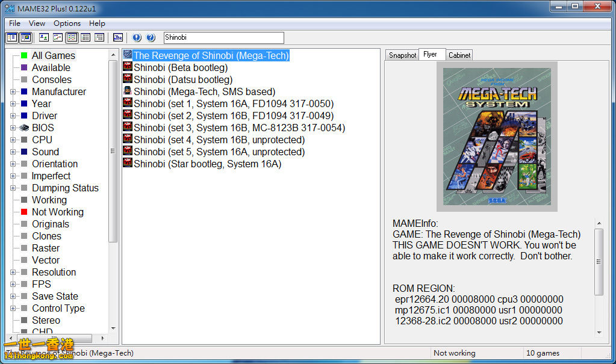
Task: Select the Not Working folder
Action: click(57, 212)
